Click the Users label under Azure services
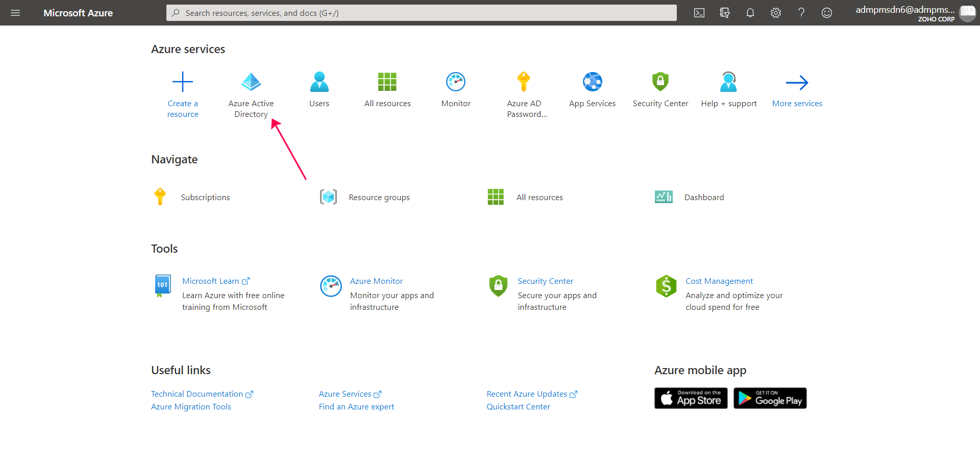Image resolution: width=980 pixels, height=463 pixels. pyautogui.click(x=320, y=104)
